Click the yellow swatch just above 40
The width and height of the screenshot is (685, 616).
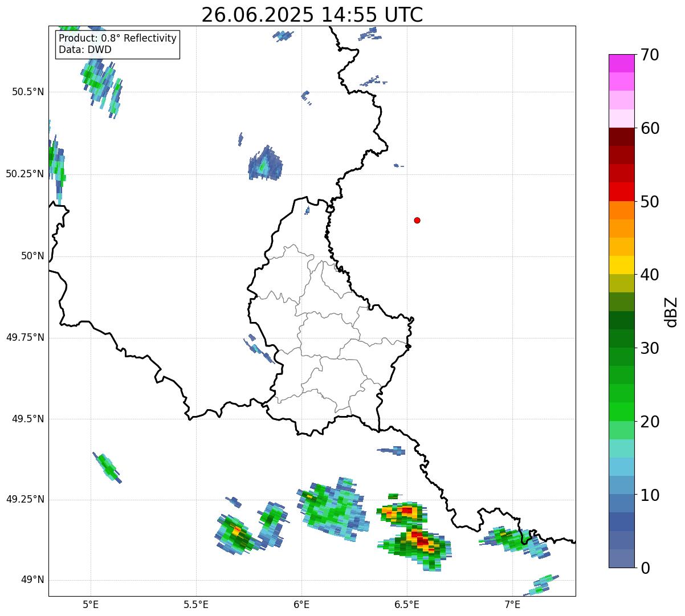(x=621, y=265)
